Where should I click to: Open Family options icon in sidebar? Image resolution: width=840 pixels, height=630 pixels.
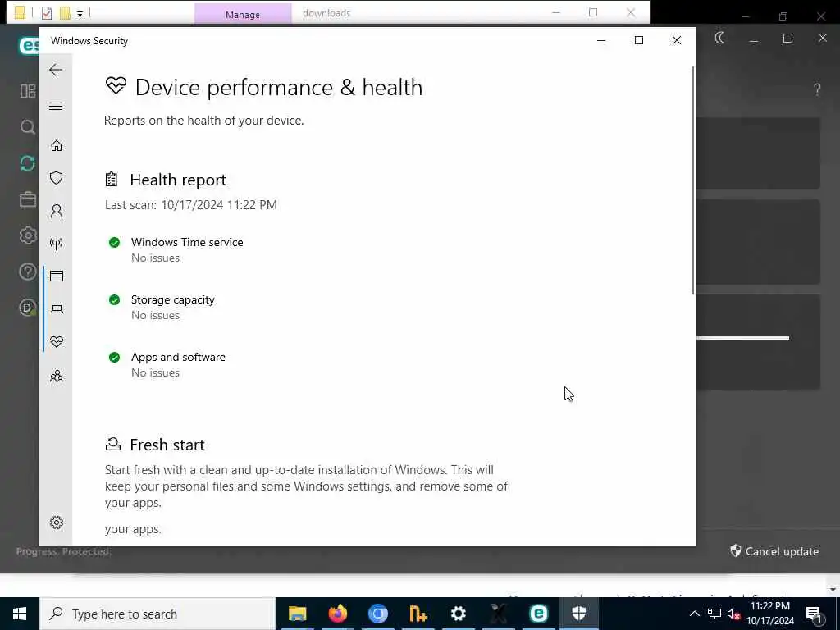pyautogui.click(x=57, y=376)
